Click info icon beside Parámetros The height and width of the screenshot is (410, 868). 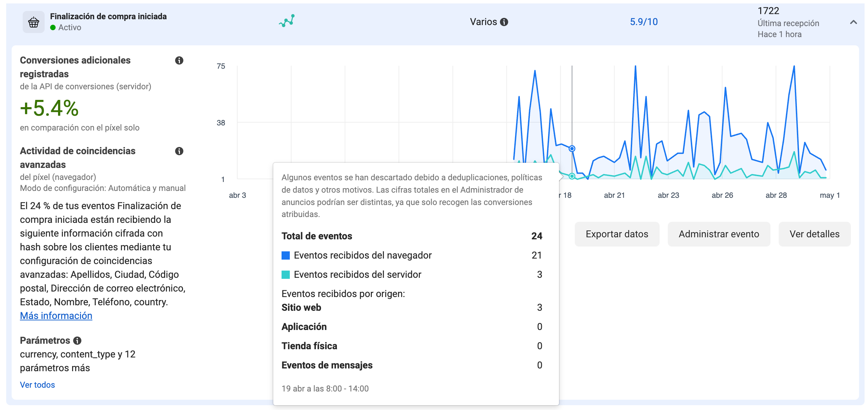click(x=78, y=341)
